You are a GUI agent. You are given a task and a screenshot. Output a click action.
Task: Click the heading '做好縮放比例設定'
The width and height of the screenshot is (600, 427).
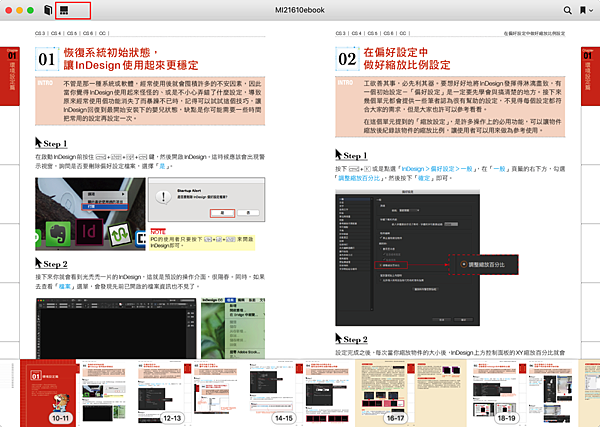pos(407,65)
